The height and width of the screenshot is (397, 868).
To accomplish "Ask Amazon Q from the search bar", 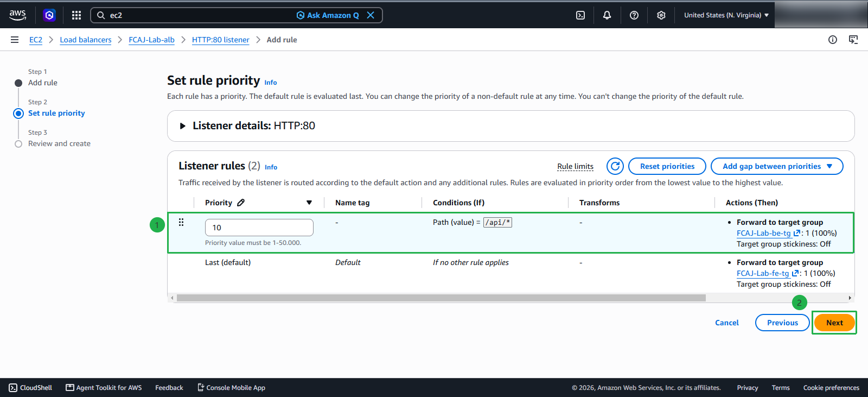I will (x=328, y=15).
